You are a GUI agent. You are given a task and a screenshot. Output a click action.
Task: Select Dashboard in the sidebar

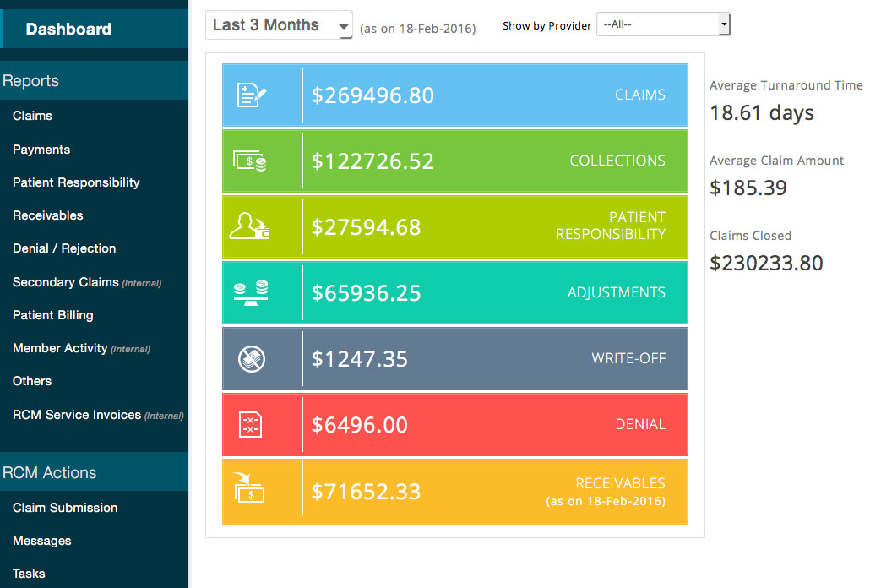(x=68, y=28)
